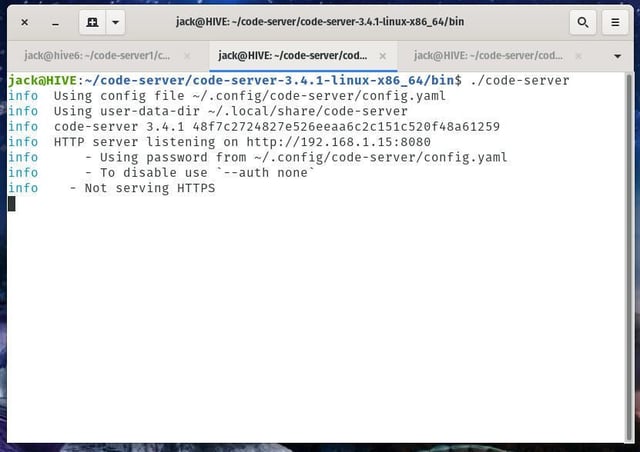Click the terminal block cursor
640x452 pixels.
tap(11, 203)
